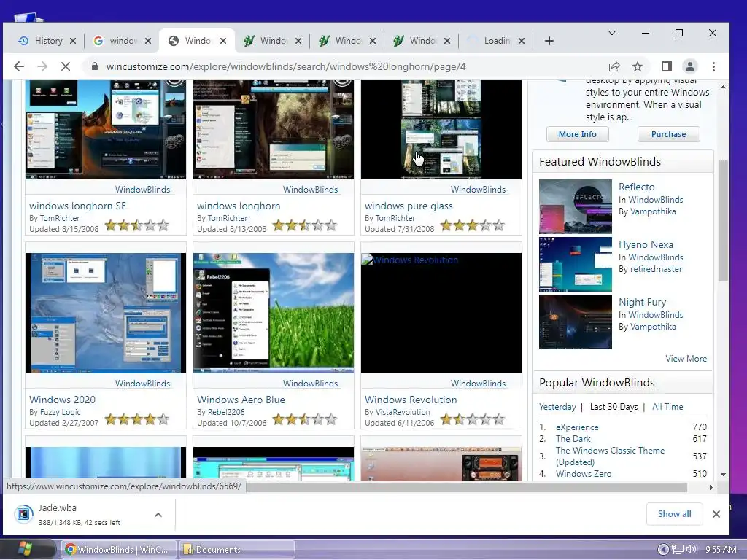The height and width of the screenshot is (560, 747).
Task: Close the downloads bar
Action: (x=716, y=514)
